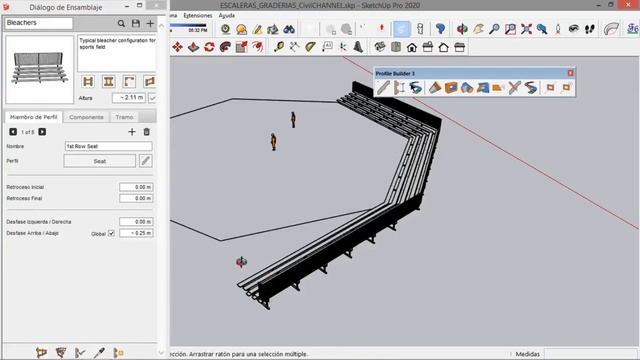Switch to the Tramo tab
The image size is (640, 360).
[124, 117]
